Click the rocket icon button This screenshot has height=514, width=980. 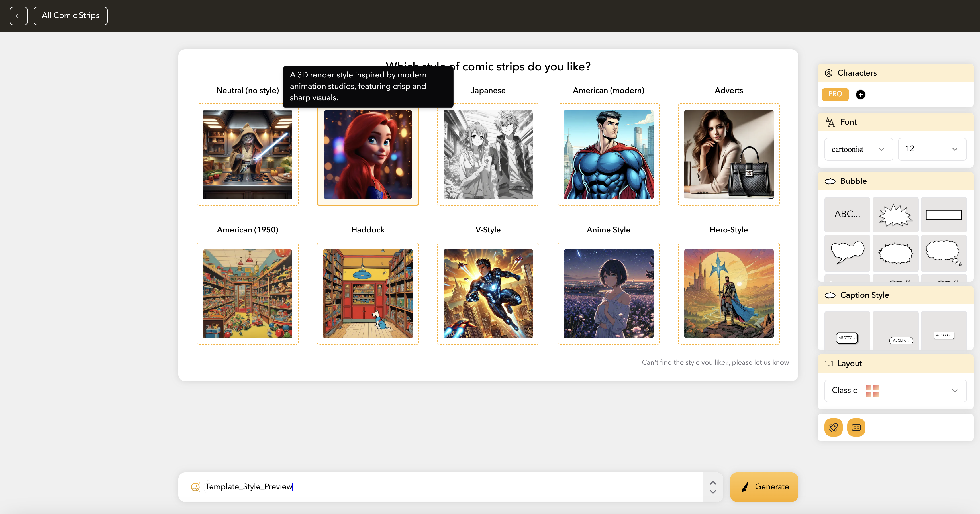click(833, 427)
